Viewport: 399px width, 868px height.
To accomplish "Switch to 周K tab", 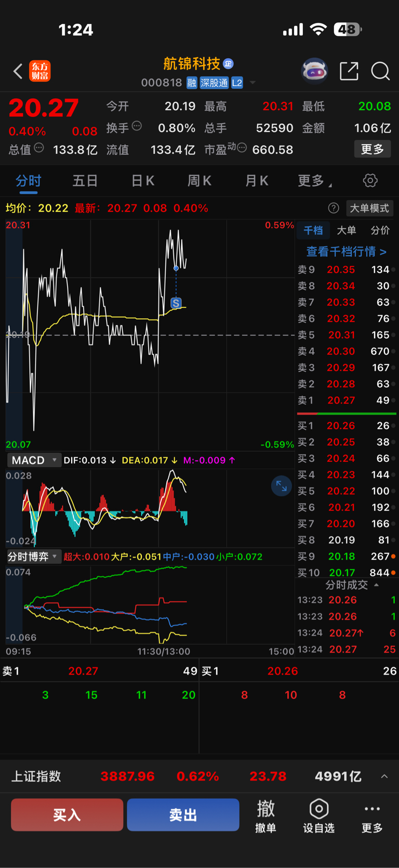I will point(199,180).
